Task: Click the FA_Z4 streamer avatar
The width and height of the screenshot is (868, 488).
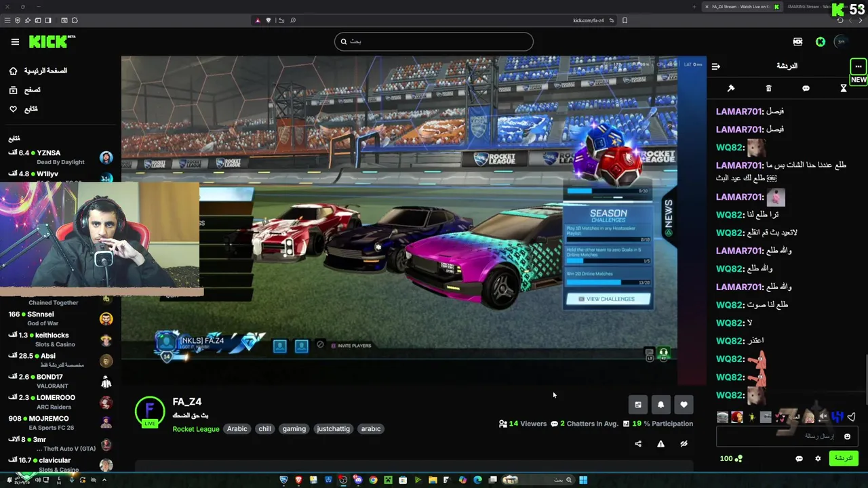Action: click(150, 411)
